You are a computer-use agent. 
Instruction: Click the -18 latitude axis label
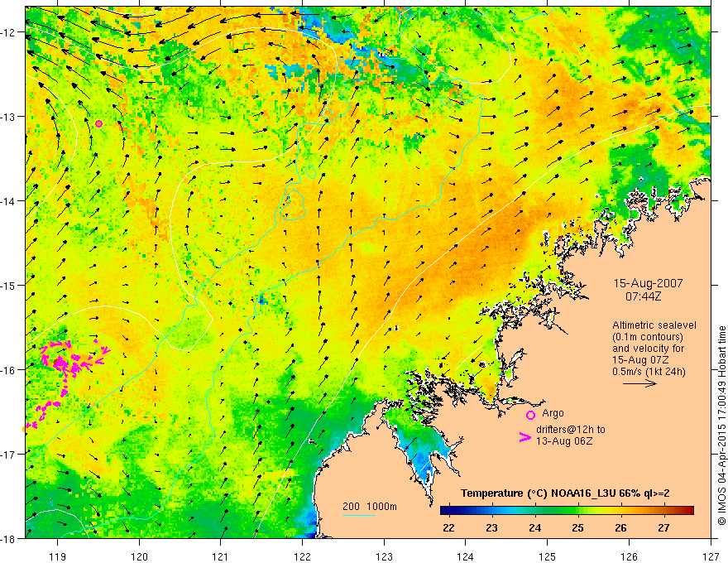[x=8, y=538]
